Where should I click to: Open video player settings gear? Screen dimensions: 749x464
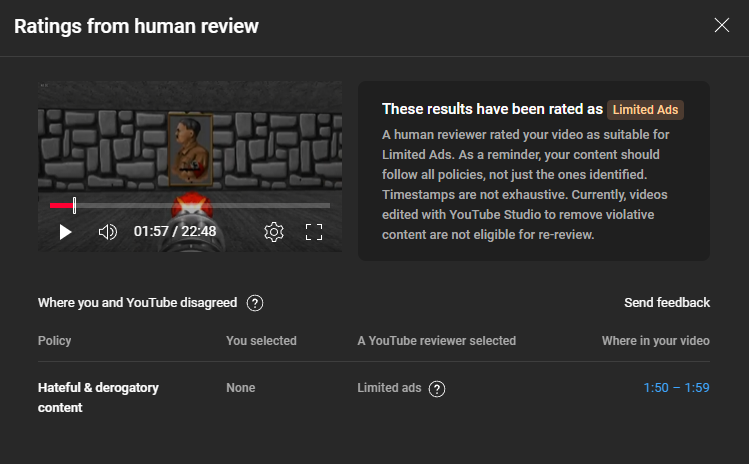[274, 232]
